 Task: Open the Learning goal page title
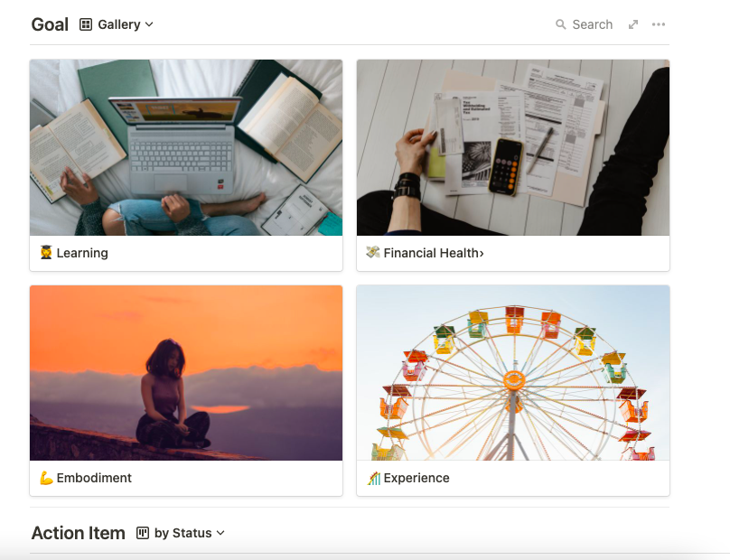(82, 253)
